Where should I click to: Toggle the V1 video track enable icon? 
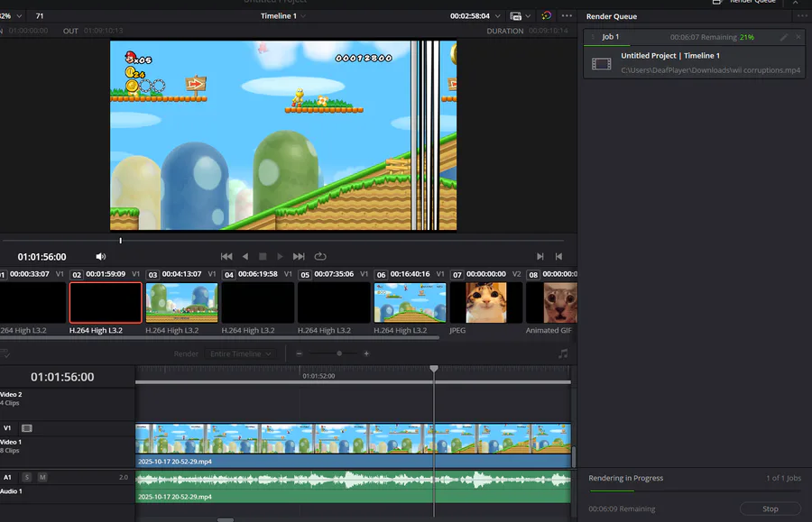27,428
